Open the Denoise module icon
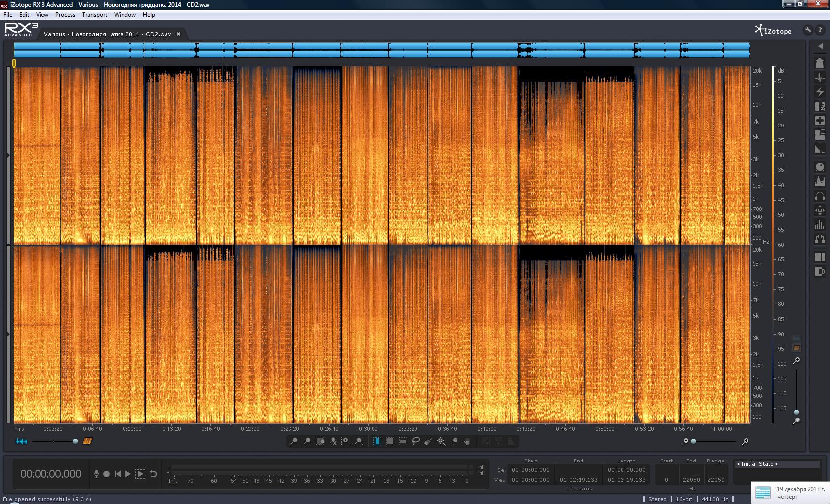830x504 pixels. pyautogui.click(x=819, y=106)
